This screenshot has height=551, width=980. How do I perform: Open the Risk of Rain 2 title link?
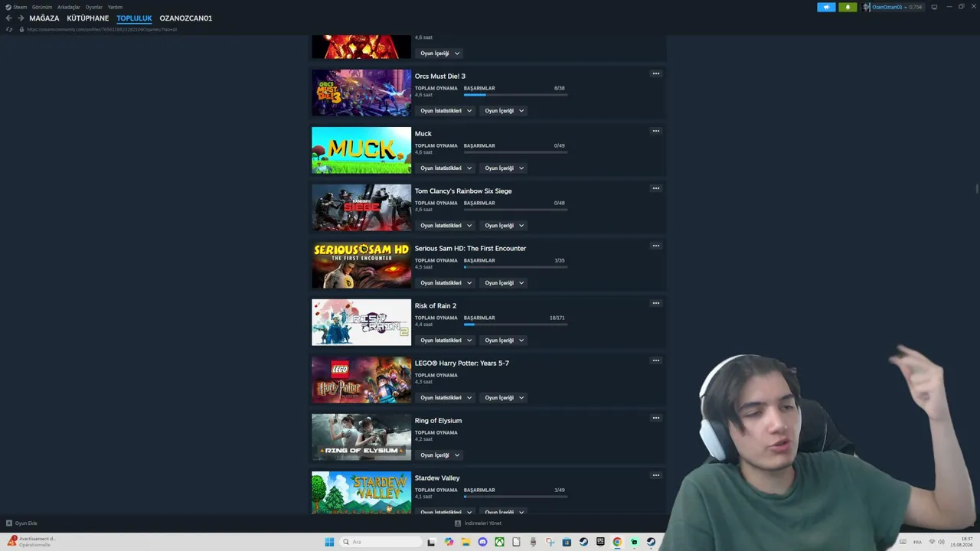point(436,306)
